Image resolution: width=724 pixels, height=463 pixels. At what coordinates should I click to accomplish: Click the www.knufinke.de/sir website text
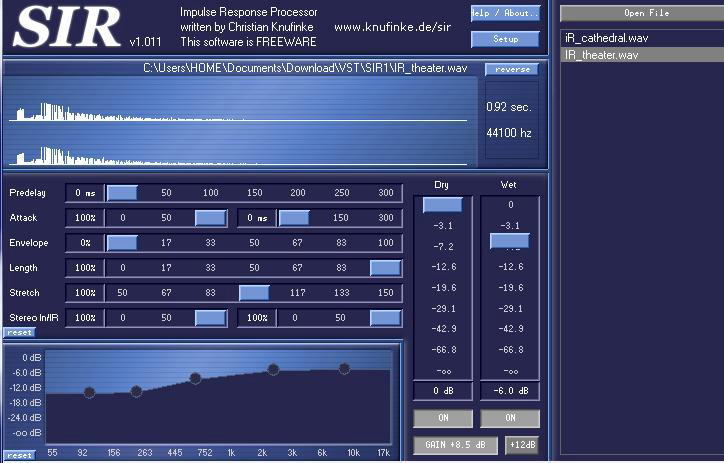(392, 27)
